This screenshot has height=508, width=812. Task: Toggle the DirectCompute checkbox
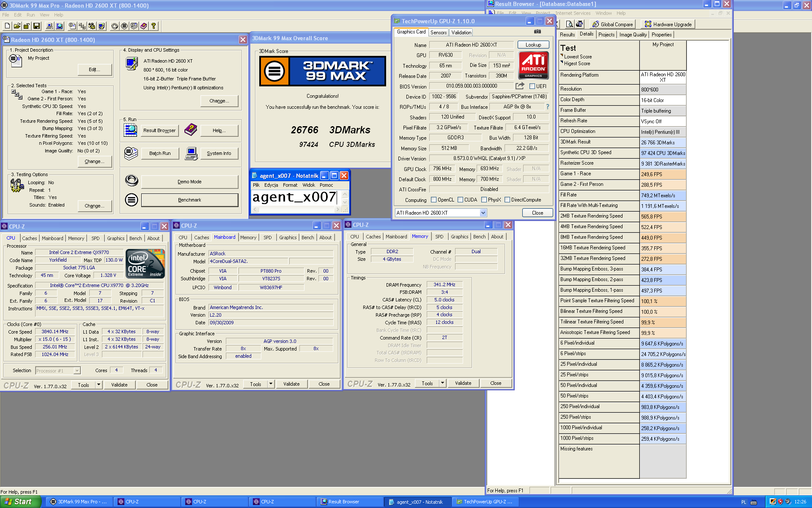pos(507,200)
